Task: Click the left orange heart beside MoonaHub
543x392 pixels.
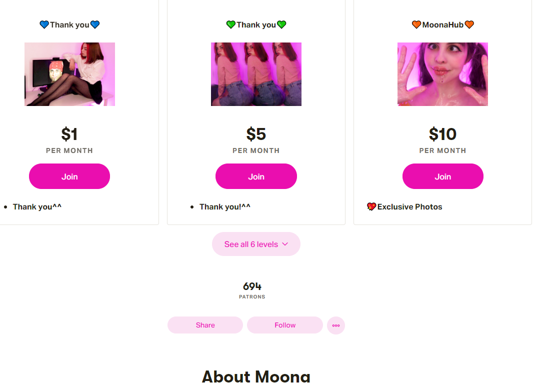Action: point(416,24)
